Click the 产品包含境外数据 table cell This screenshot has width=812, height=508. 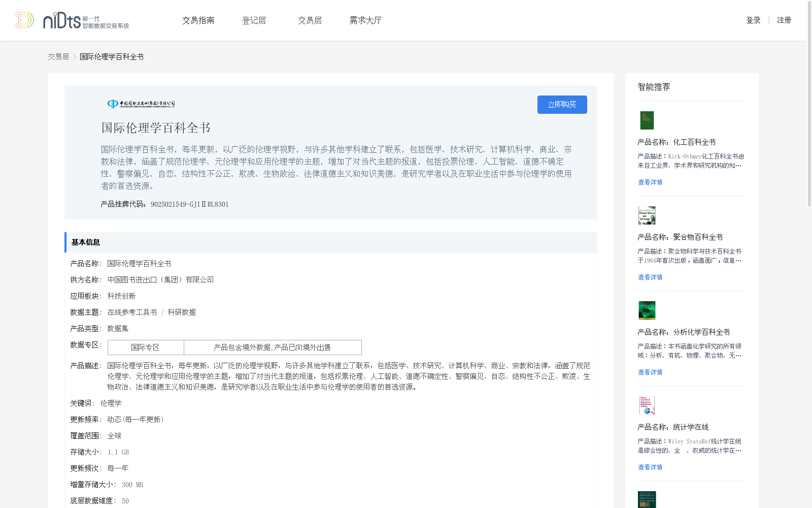273,347
